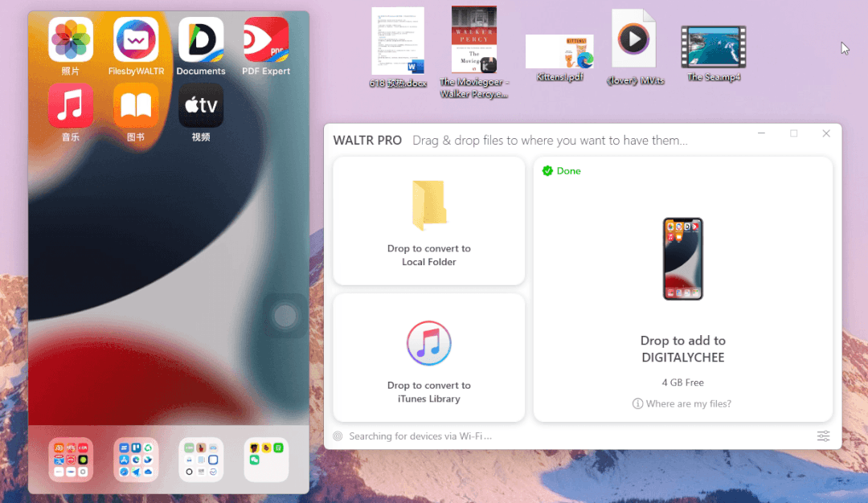The height and width of the screenshot is (503, 868).
Task: Click the 4 GB Free storage text
Action: pos(683,382)
